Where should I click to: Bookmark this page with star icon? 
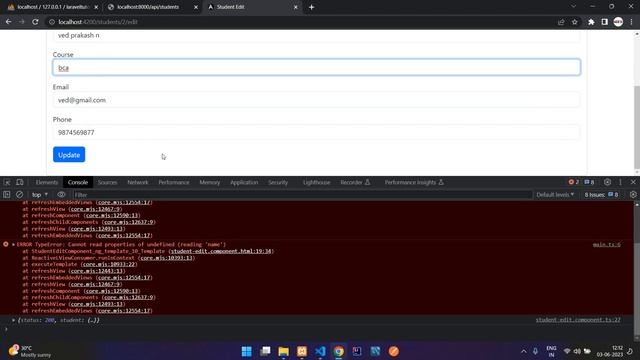[x=575, y=22]
